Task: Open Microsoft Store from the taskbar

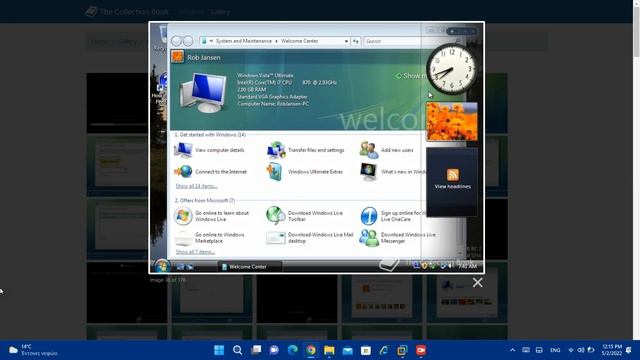Action: (366, 350)
